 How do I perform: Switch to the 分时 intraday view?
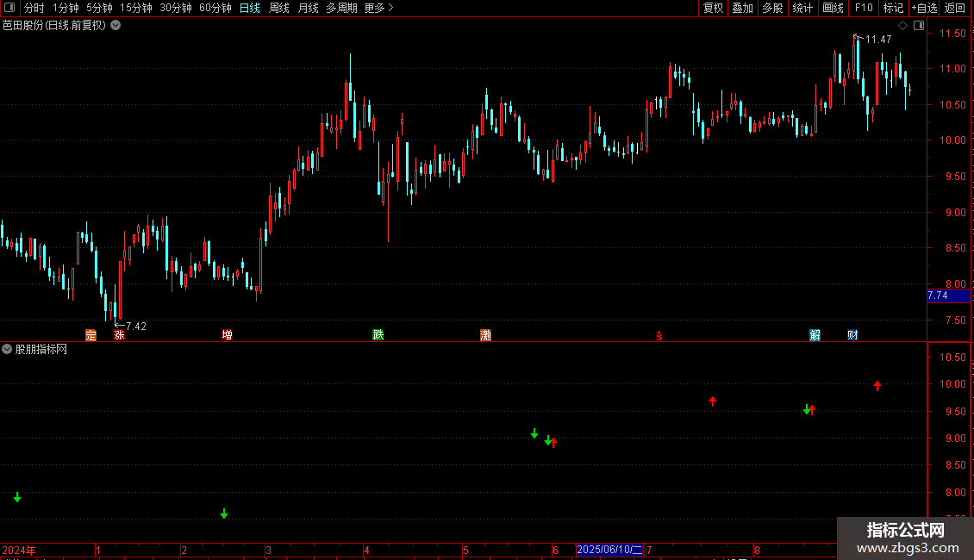tap(34, 8)
